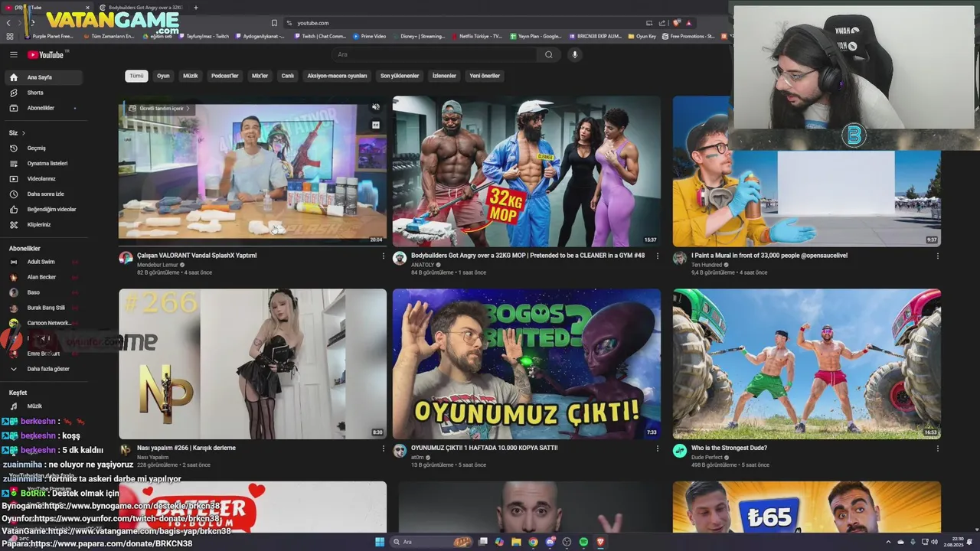Screen dimensions: 980x551
Task: Play OYUNUMUZ ÇIKTI video thumbnail
Action: (x=527, y=364)
